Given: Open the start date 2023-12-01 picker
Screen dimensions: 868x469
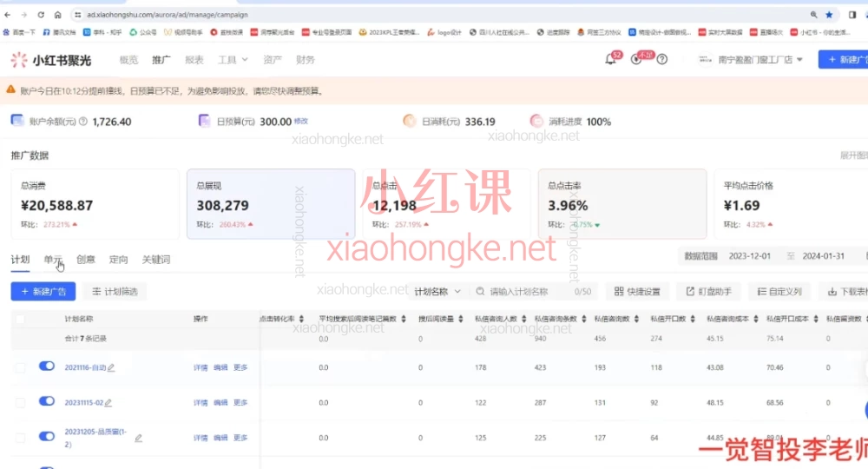Looking at the screenshot, I should (x=750, y=256).
